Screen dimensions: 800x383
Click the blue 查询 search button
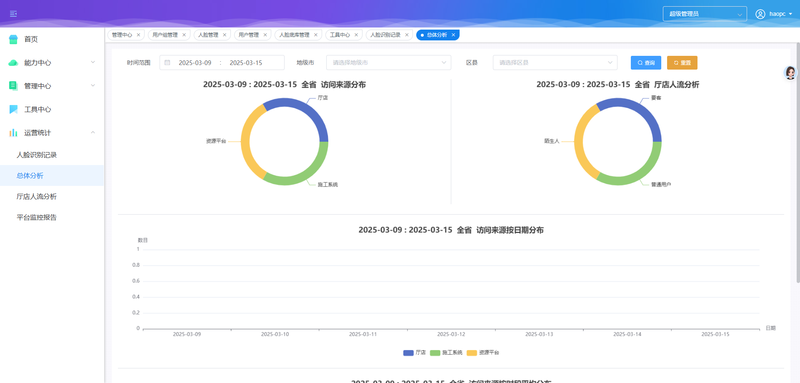(x=646, y=63)
